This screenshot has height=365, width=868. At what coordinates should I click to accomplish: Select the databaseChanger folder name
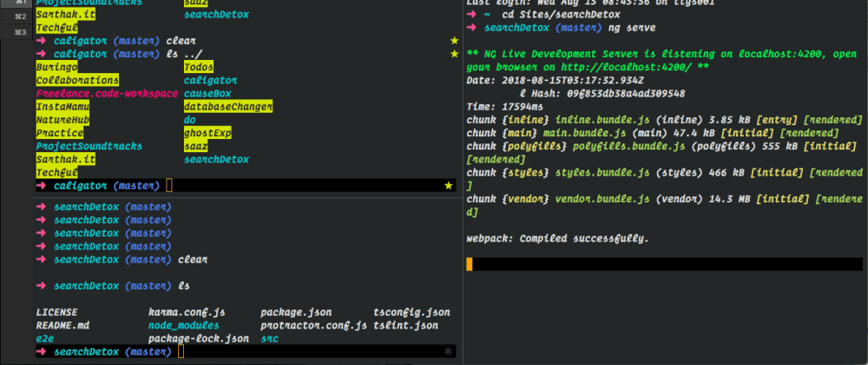point(228,106)
